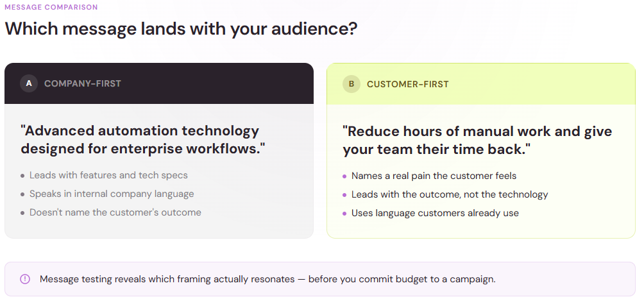
Task: Click the gray bullet beside 'Leads with features'
Action: pyautogui.click(x=22, y=176)
